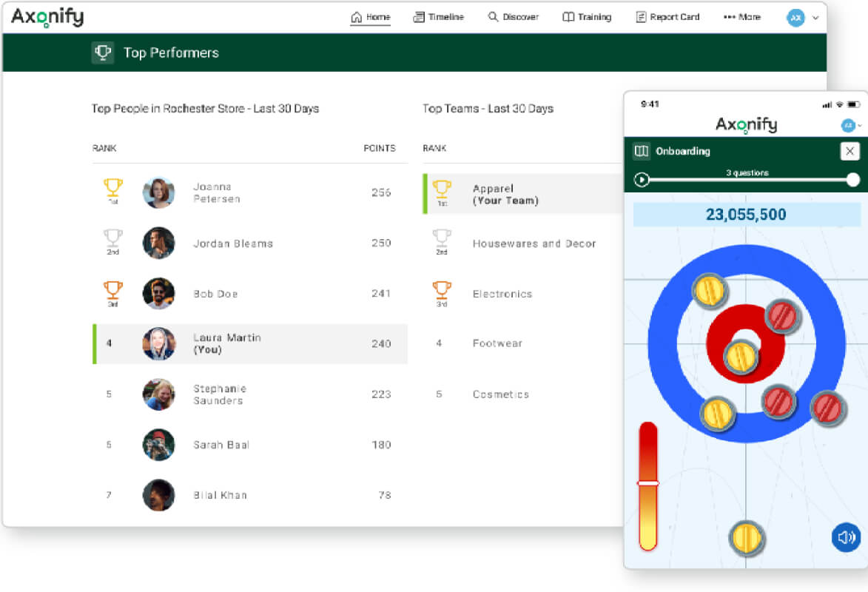The height and width of the screenshot is (592, 868).
Task: Click the Axonify logo in the phone
Action: pyautogui.click(x=746, y=125)
